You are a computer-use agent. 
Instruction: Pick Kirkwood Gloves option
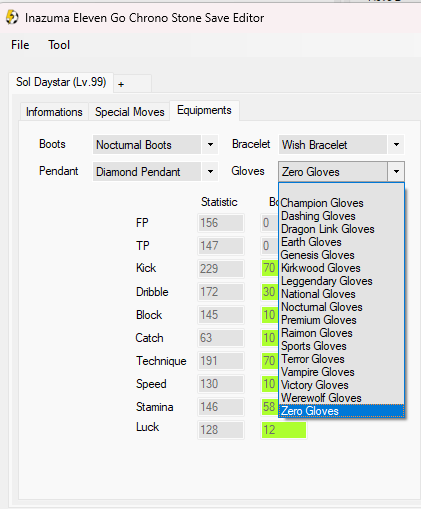tap(341, 268)
